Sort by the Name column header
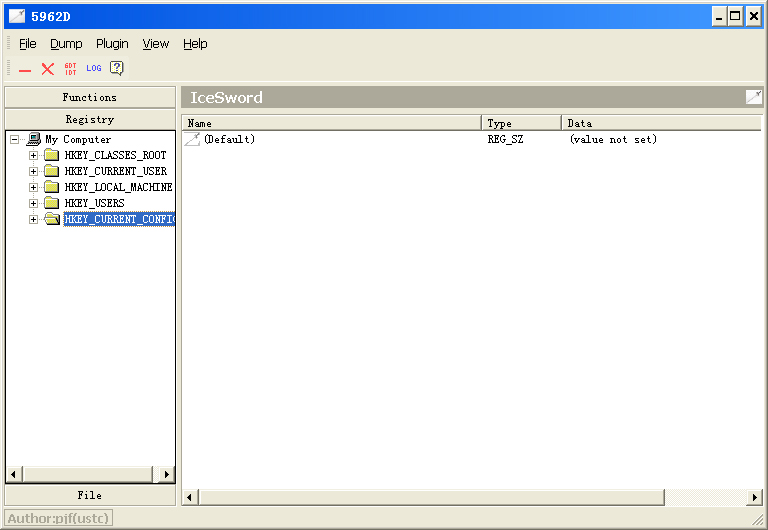Image resolution: width=768 pixels, height=530 pixels. pyautogui.click(x=332, y=123)
